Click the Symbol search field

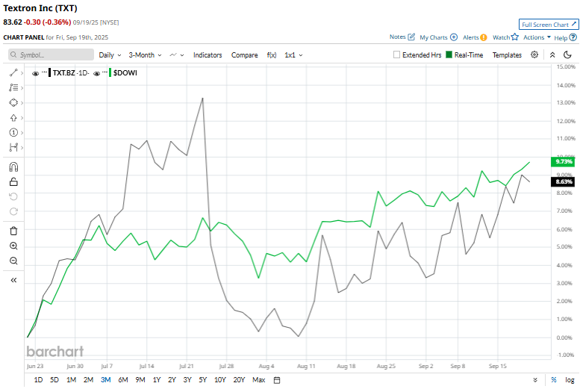[x=51, y=55]
